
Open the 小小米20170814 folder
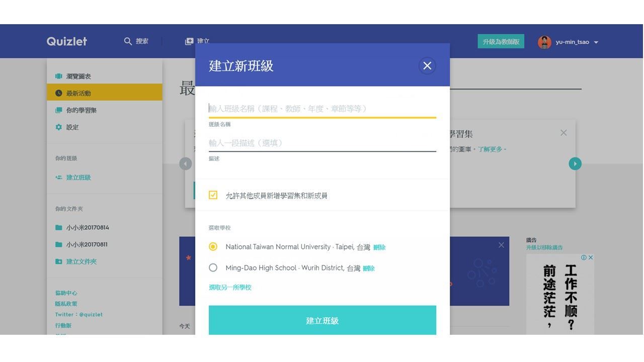click(x=88, y=228)
